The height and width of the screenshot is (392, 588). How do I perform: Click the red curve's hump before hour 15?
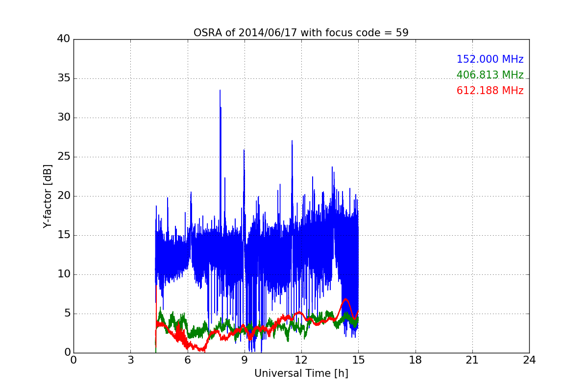(345, 299)
